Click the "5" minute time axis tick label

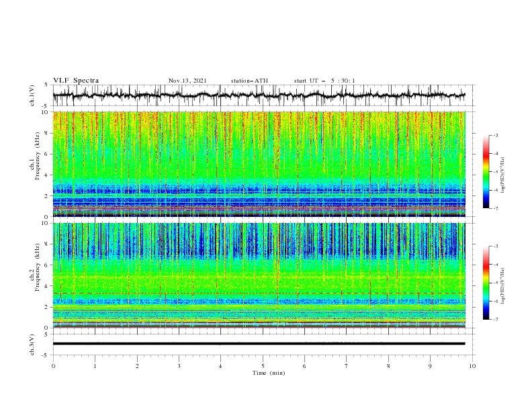263,366
